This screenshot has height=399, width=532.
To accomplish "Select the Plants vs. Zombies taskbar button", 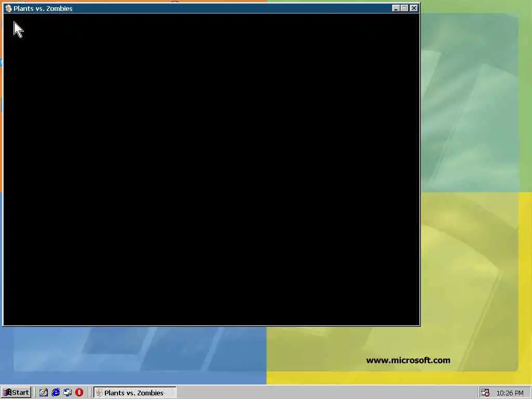I will (x=135, y=393).
